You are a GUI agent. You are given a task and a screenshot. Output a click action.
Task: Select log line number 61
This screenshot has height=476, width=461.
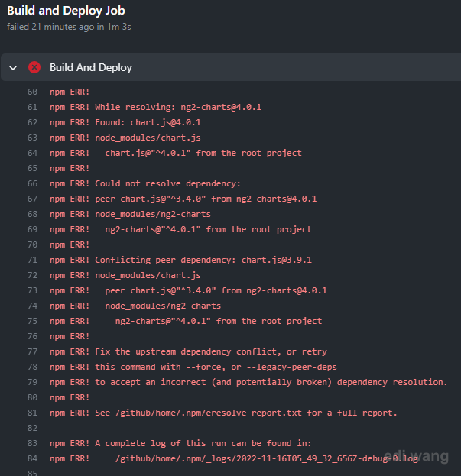coord(33,107)
